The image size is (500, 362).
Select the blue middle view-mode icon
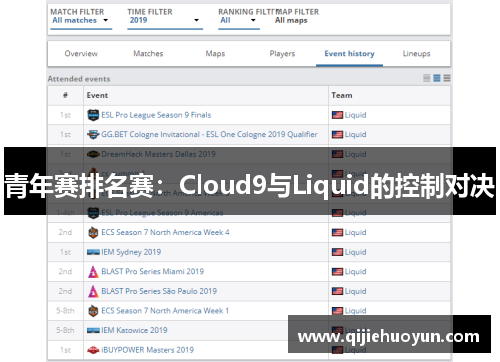(x=437, y=78)
